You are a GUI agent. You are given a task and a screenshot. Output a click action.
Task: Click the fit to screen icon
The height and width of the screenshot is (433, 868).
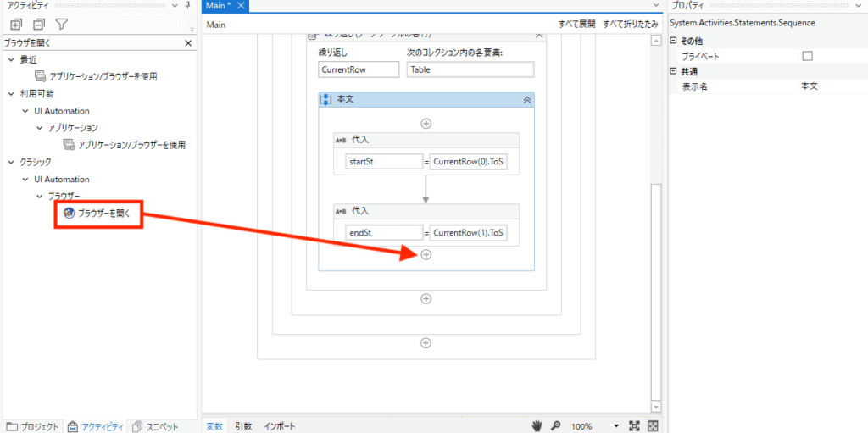[x=635, y=426]
